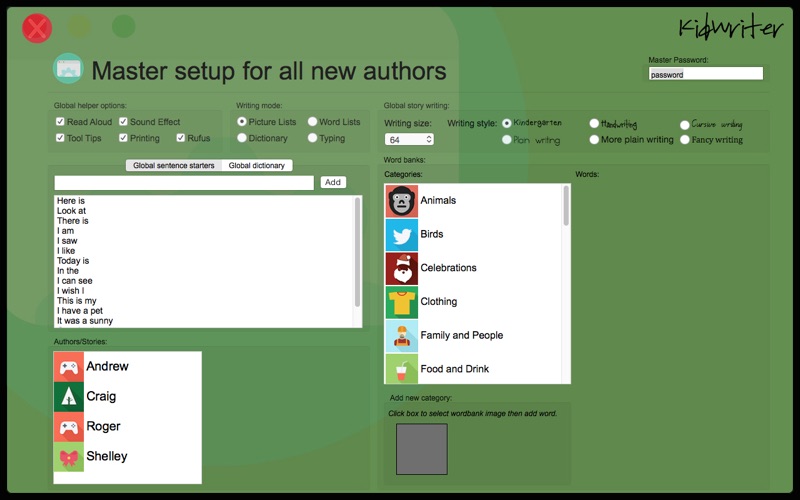Select author Shelley in the list
Viewport: 800px width, 500px height.
[128, 457]
